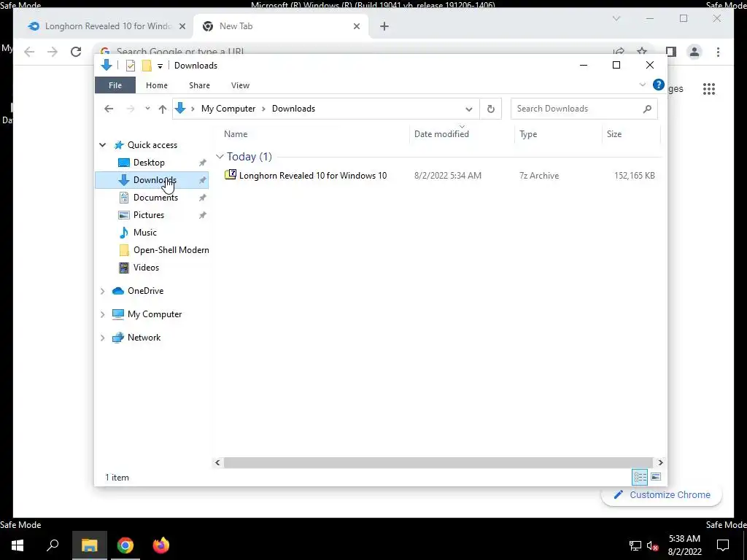Select Downloads in Quick access
This screenshot has height=560, width=747.
pos(152,180)
